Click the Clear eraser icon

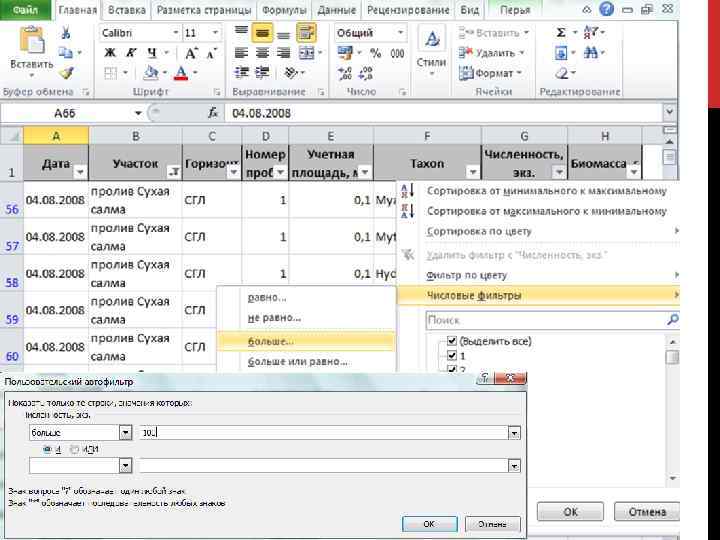pos(561,73)
